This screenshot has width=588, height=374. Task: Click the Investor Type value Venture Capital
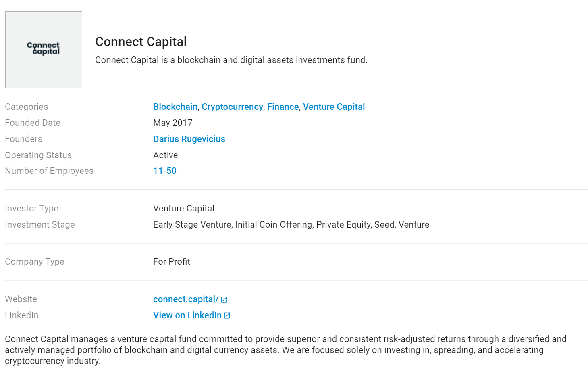pyautogui.click(x=184, y=208)
